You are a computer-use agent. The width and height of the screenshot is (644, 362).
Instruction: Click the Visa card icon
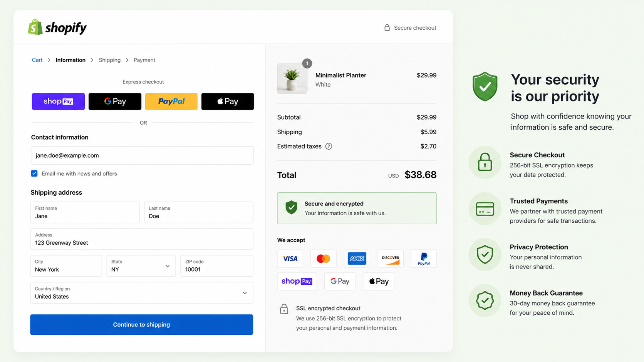click(x=290, y=259)
